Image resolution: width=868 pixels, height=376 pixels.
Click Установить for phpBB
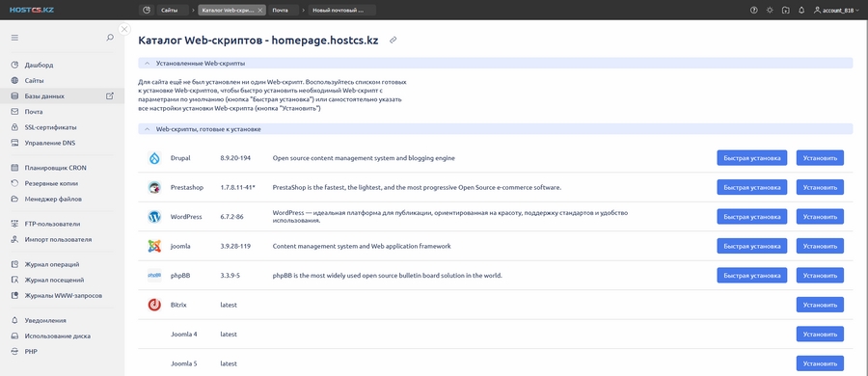click(x=820, y=275)
